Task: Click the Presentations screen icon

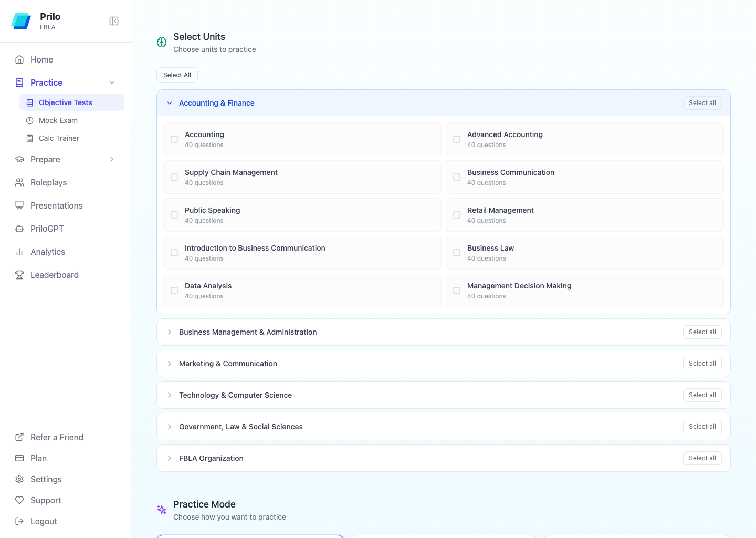Action: pos(19,205)
